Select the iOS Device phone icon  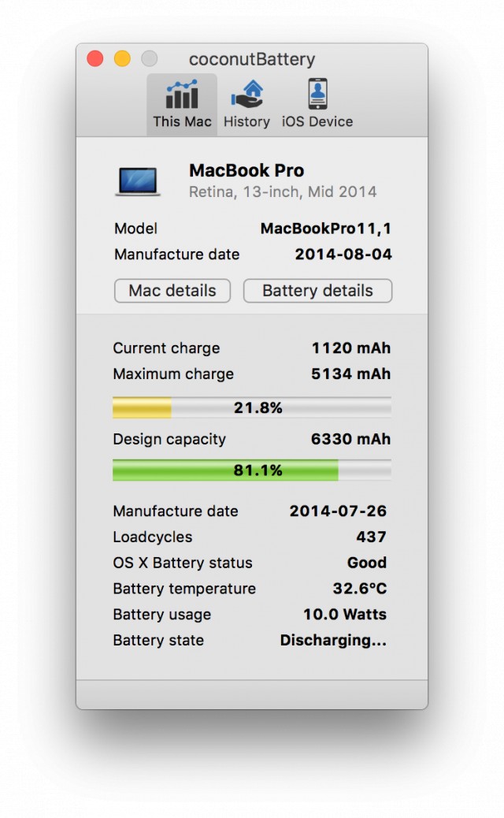pyautogui.click(x=317, y=95)
